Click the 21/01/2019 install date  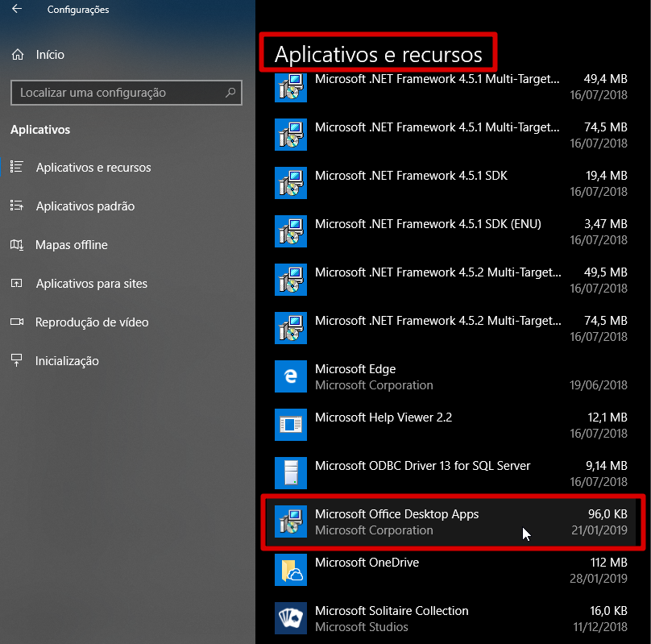599,530
